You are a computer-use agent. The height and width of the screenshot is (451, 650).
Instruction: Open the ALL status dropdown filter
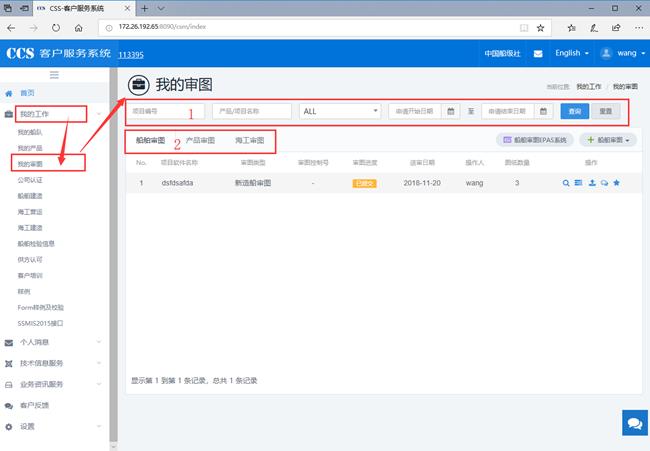click(x=339, y=111)
